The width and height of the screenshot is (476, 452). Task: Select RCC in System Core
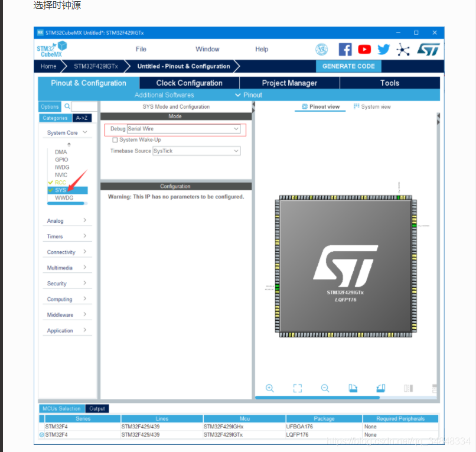[x=60, y=182]
